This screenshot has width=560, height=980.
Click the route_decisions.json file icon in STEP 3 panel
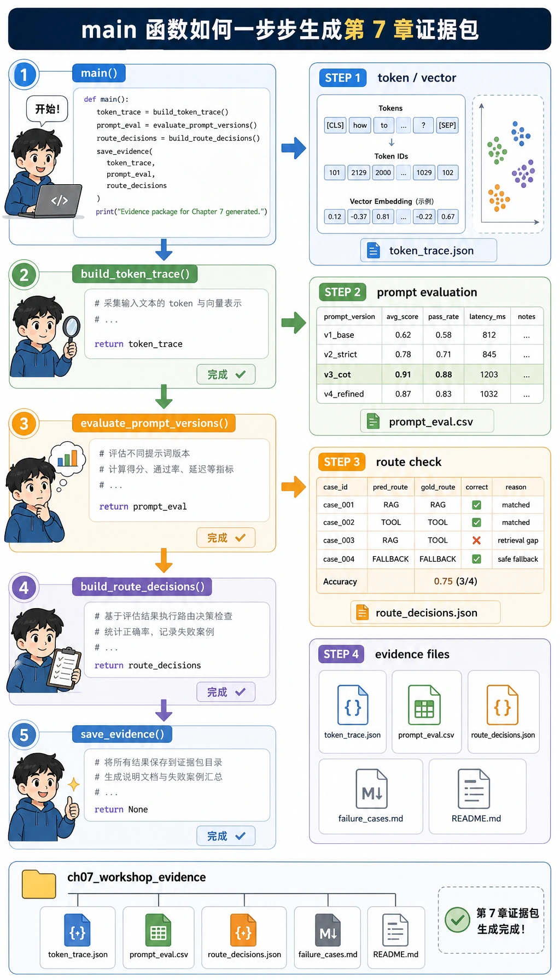[x=362, y=612]
